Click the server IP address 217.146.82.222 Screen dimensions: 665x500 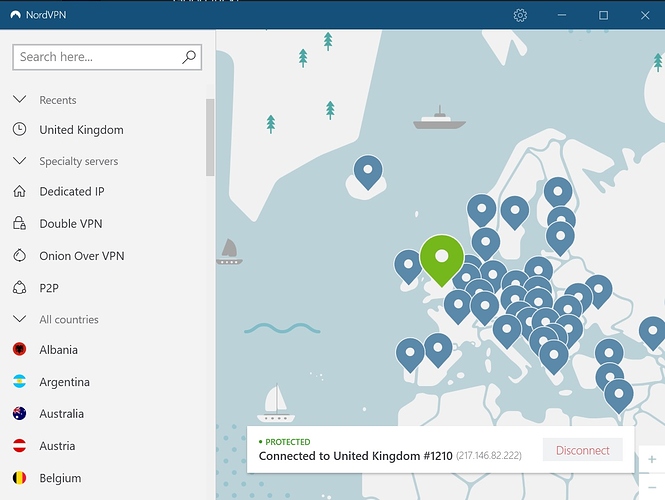pyautogui.click(x=489, y=456)
